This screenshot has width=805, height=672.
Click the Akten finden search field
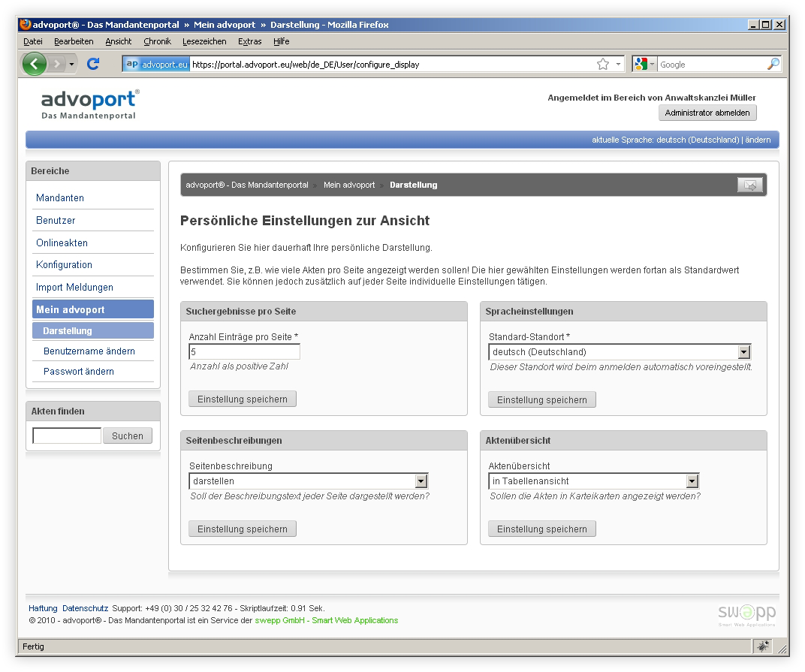coord(67,435)
